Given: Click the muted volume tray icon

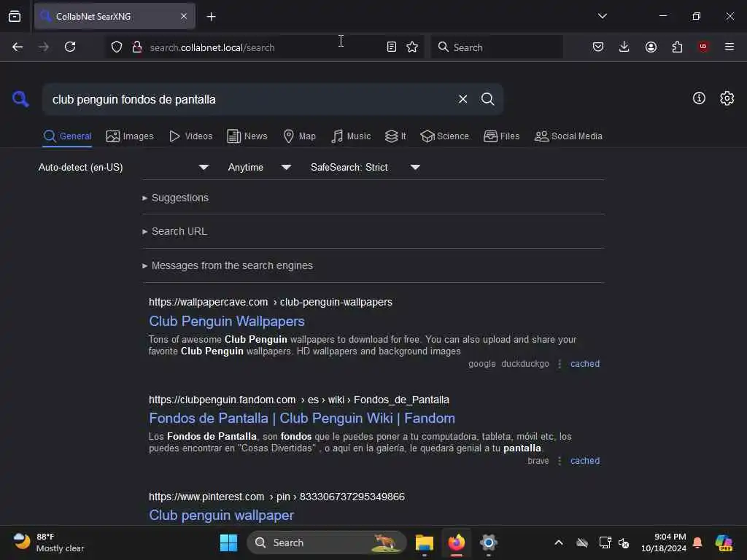Looking at the screenshot, I should pos(624,542).
